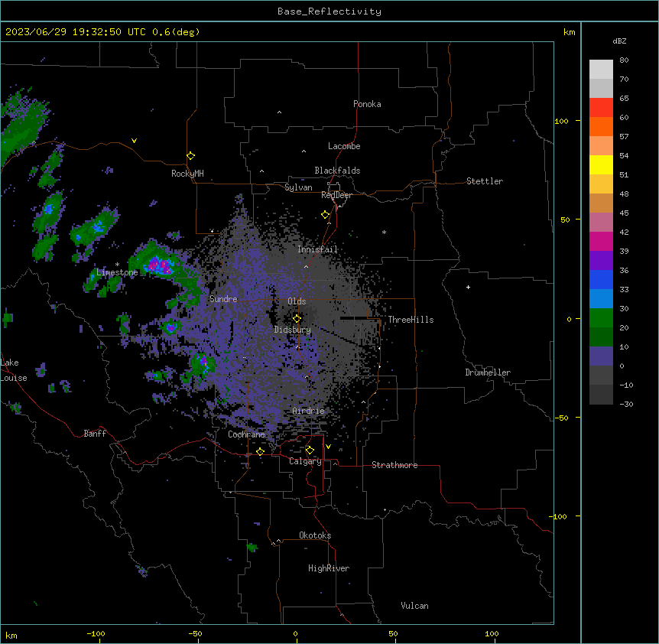
Task: Click the Blackfalds city label
Action: [x=337, y=171]
